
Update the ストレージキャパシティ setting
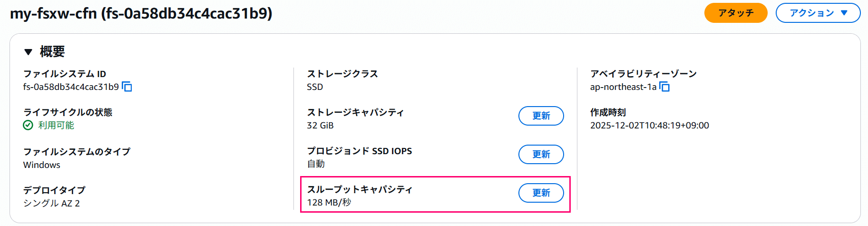(541, 116)
